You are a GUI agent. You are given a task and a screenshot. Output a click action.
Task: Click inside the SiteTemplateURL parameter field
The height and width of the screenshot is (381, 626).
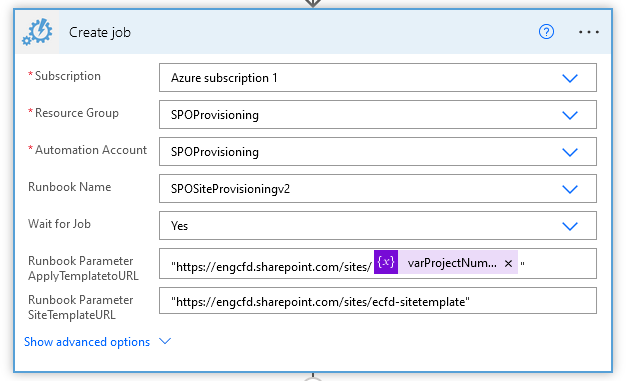[x=378, y=301]
